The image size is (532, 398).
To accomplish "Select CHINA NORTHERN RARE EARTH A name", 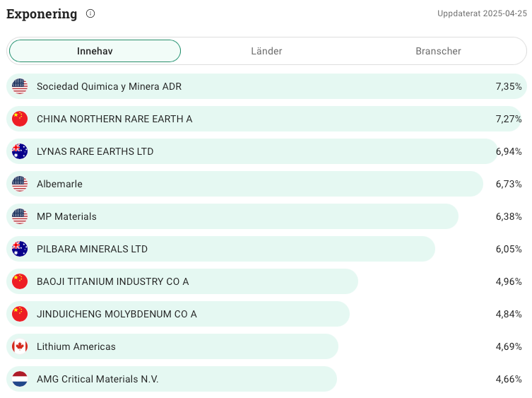I will pyautogui.click(x=114, y=119).
